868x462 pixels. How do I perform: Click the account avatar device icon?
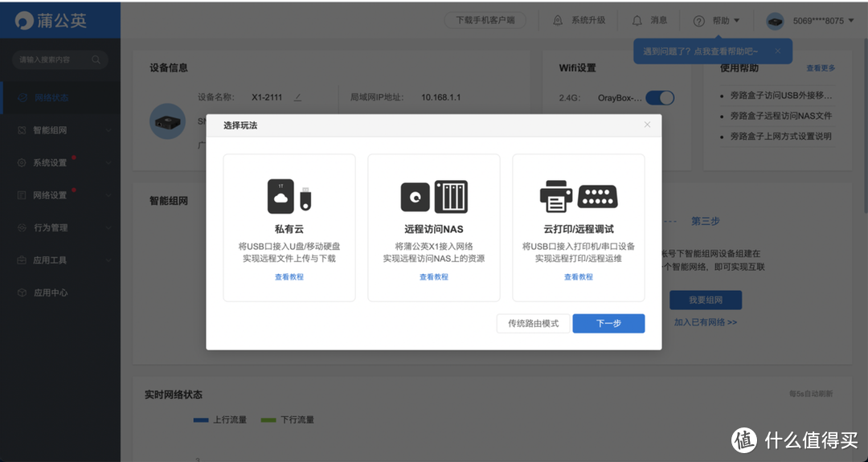775,21
